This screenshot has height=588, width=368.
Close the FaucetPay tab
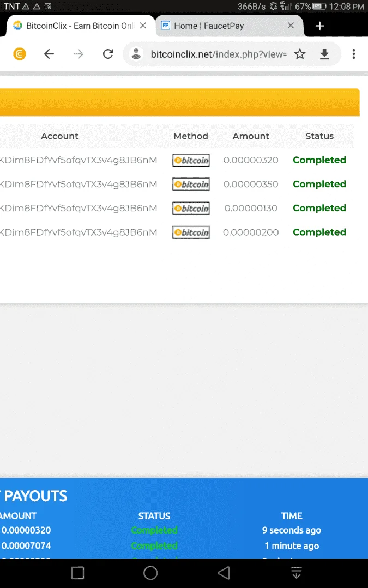[291, 26]
